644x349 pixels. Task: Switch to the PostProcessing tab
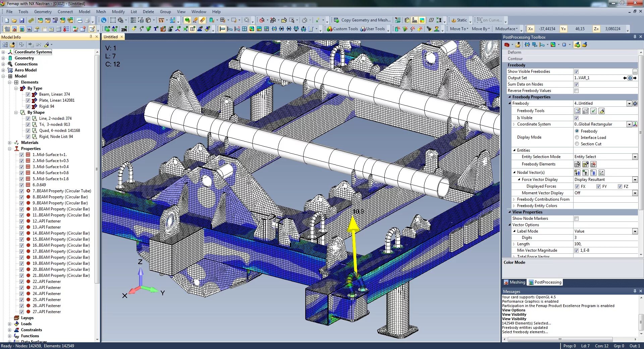545,282
